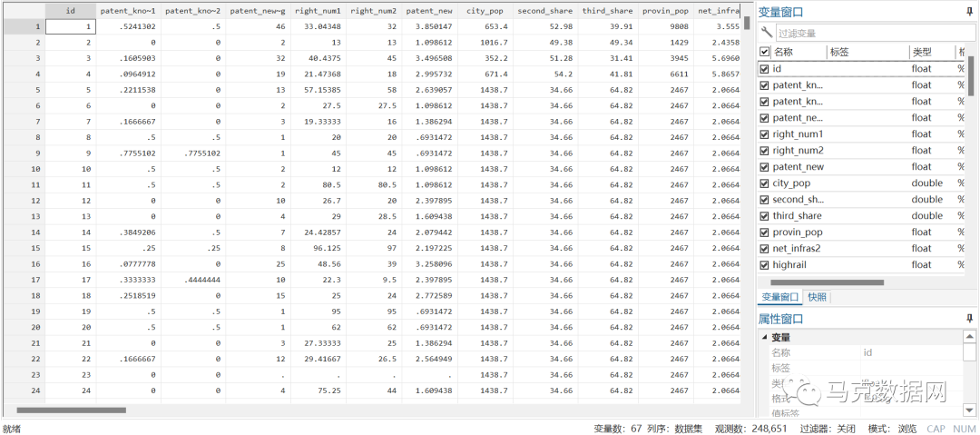The height and width of the screenshot is (435, 980).
Task: Select cell with value .2518519
Action: (x=128, y=295)
